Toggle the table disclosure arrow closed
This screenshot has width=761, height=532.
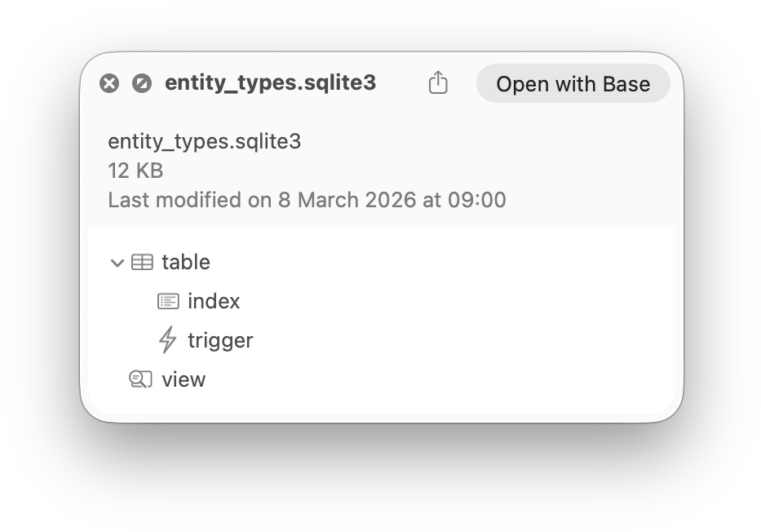click(x=117, y=262)
